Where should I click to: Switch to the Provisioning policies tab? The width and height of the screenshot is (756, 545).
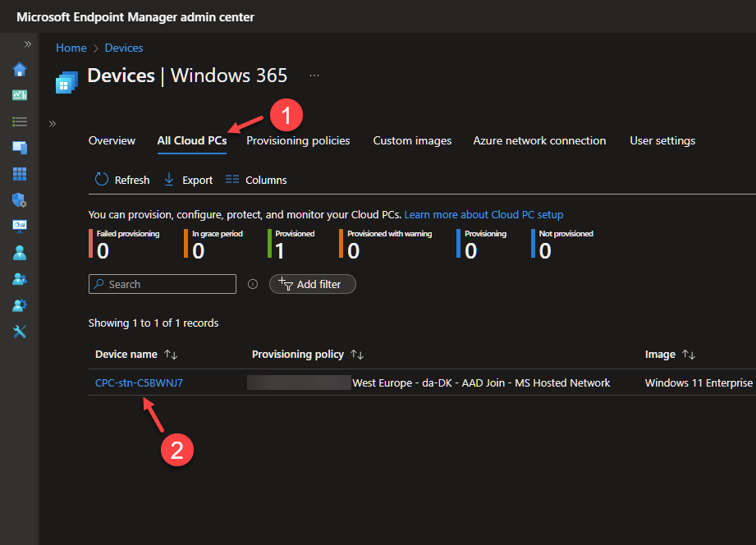(x=298, y=140)
